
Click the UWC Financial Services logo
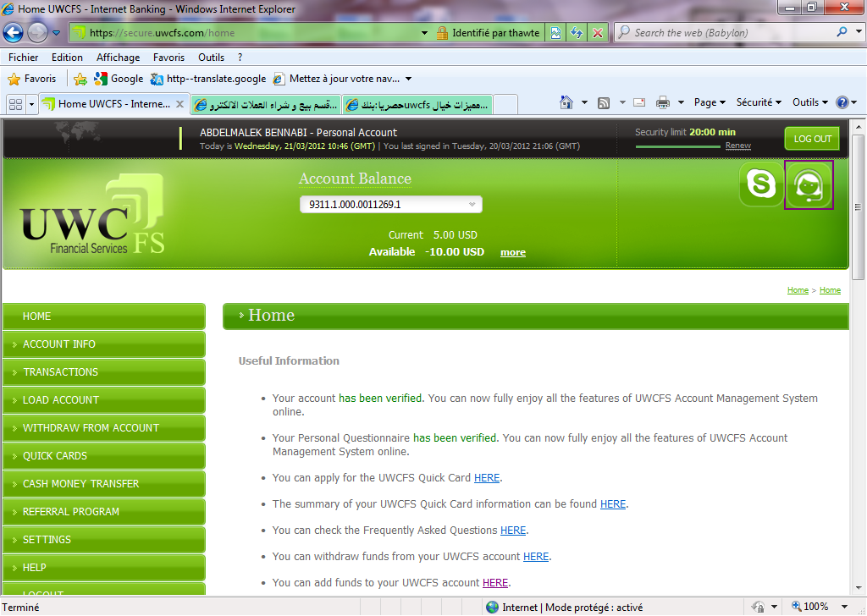click(x=93, y=214)
